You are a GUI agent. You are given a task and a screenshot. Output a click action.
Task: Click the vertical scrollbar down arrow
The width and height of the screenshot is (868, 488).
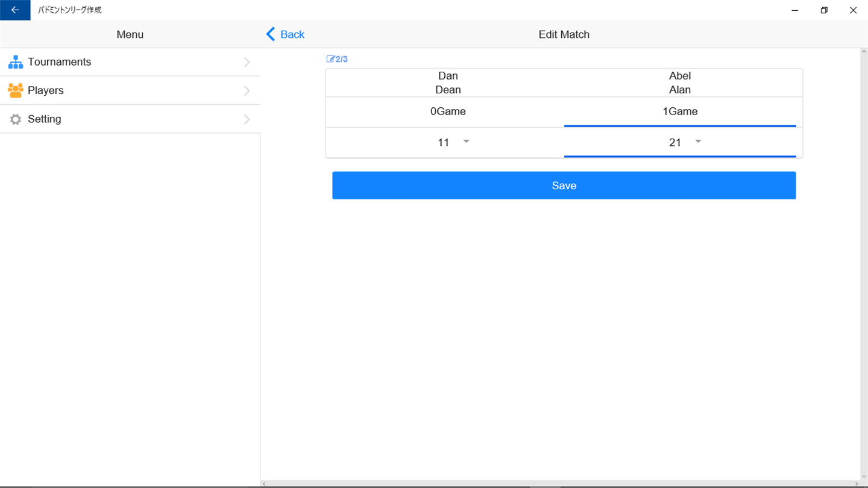(864, 476)
